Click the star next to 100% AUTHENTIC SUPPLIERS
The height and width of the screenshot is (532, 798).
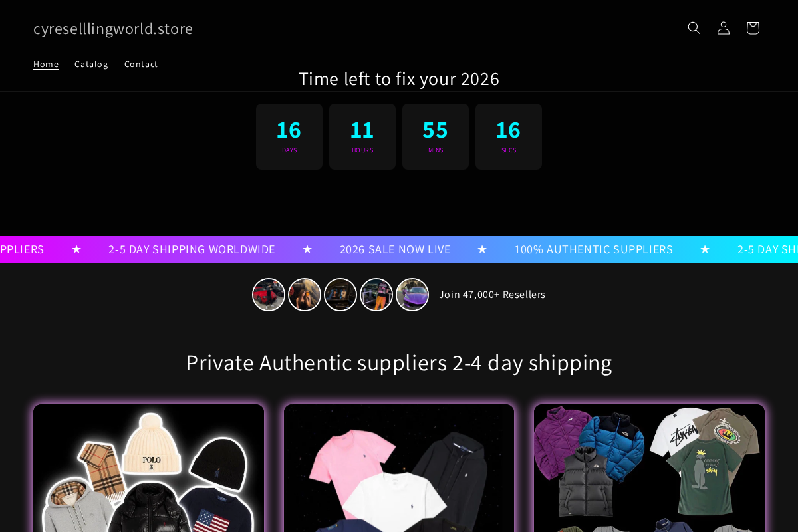tap(705, 249)
